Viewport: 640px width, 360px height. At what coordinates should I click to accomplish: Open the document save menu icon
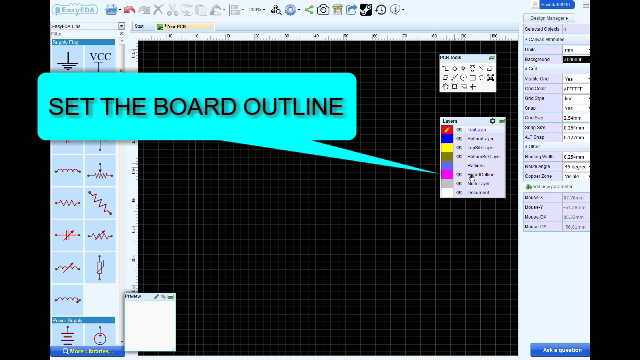(x=111, y=9)
